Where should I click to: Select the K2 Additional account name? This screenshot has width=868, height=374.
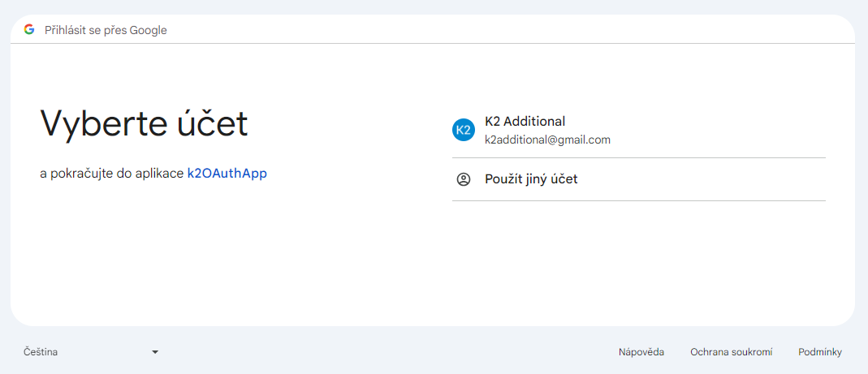click(525, 122)
